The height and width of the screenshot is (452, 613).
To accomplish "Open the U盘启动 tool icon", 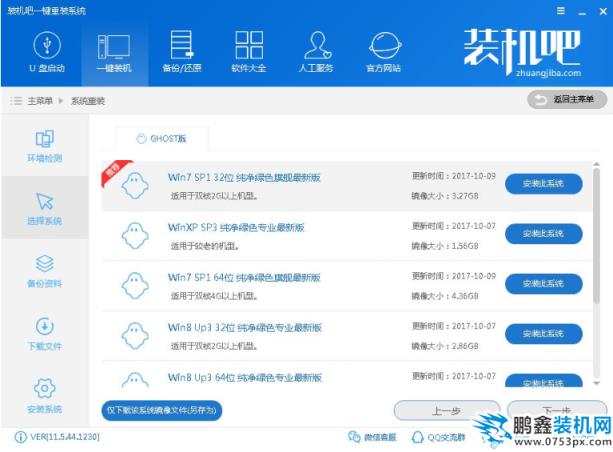I will coord(47,46).
